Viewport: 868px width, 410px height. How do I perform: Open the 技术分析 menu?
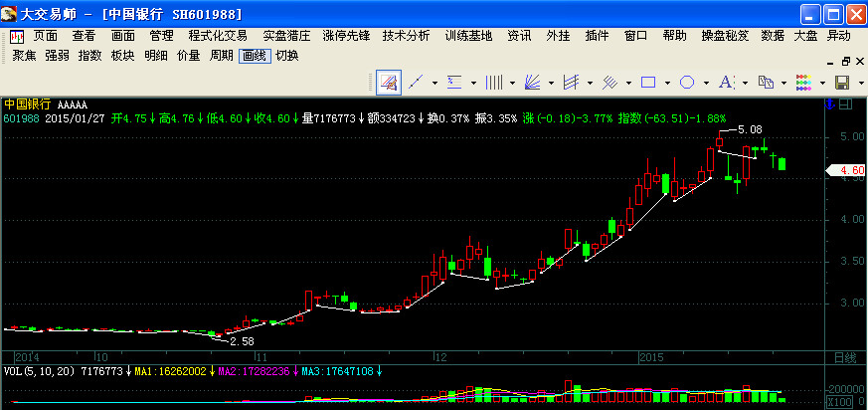click(x=406, y=36)
